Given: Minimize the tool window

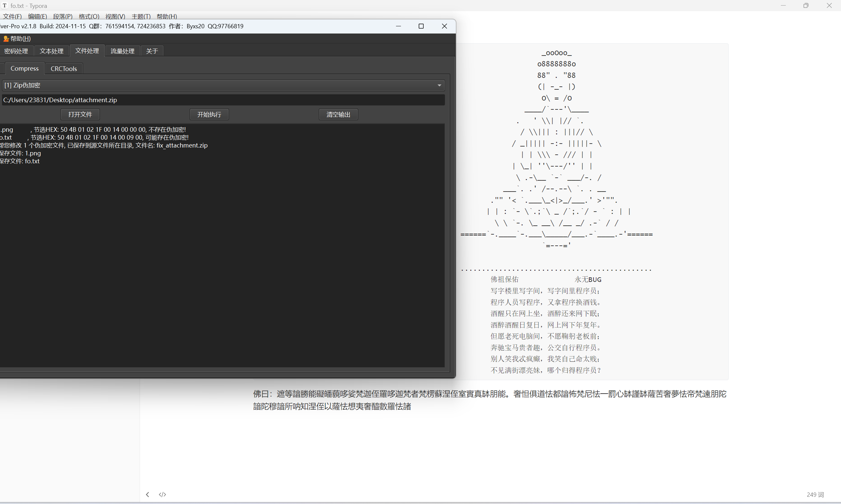Looking at the screenshot, I should (398, 26).
